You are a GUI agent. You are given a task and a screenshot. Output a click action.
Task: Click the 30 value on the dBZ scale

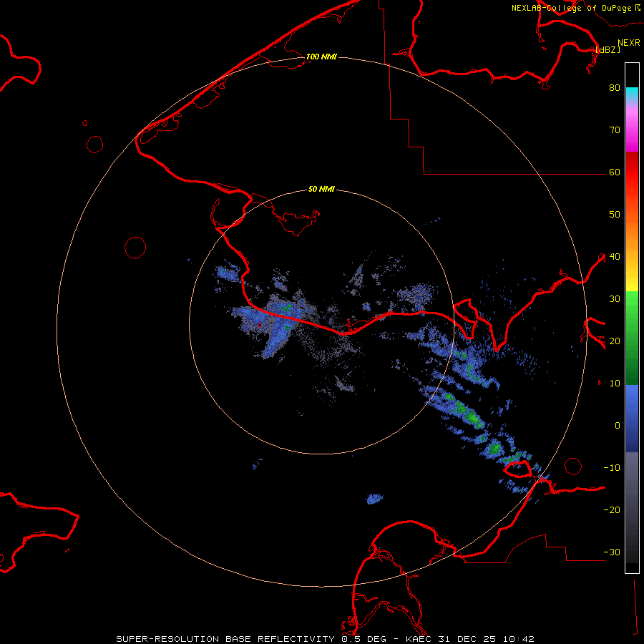(x=615, y=299)
